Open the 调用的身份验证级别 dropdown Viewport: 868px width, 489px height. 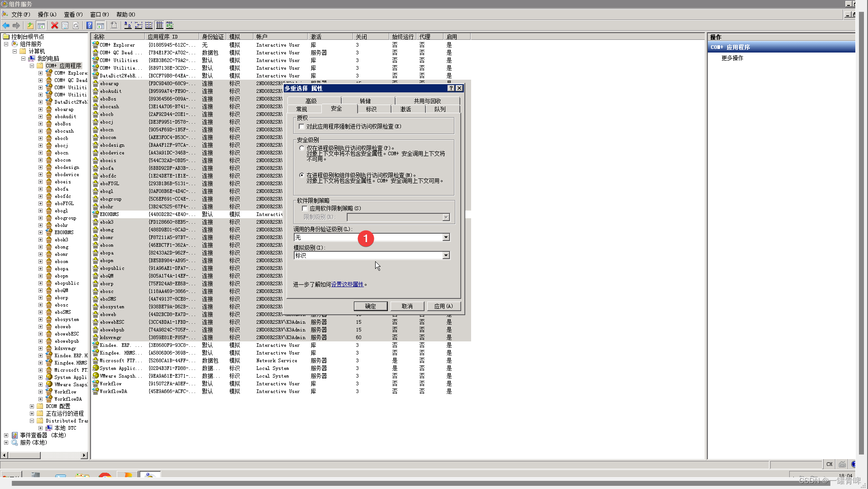pos(446,237)
